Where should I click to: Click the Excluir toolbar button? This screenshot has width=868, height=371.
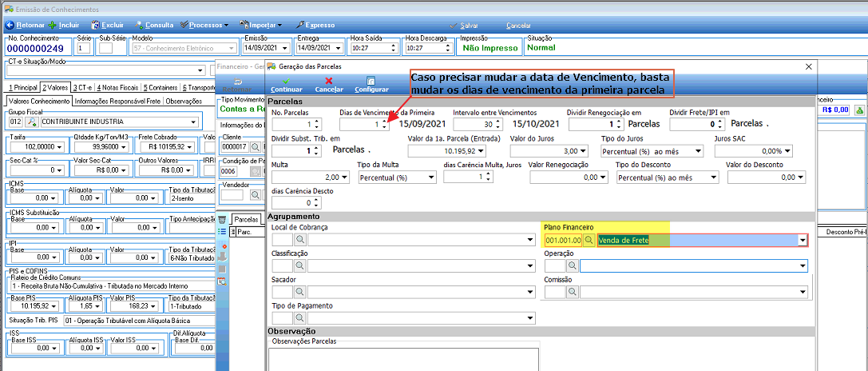point(107,25)
